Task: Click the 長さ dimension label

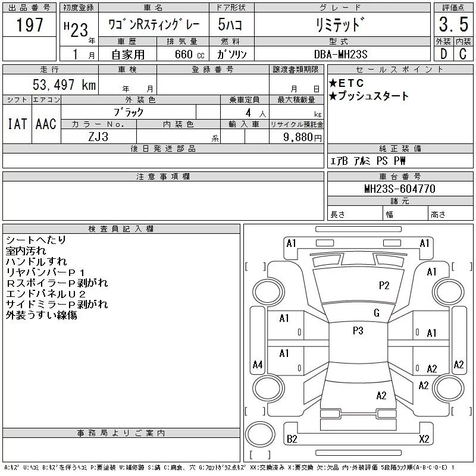Action: pyautogui.click(x=337, y=215)
